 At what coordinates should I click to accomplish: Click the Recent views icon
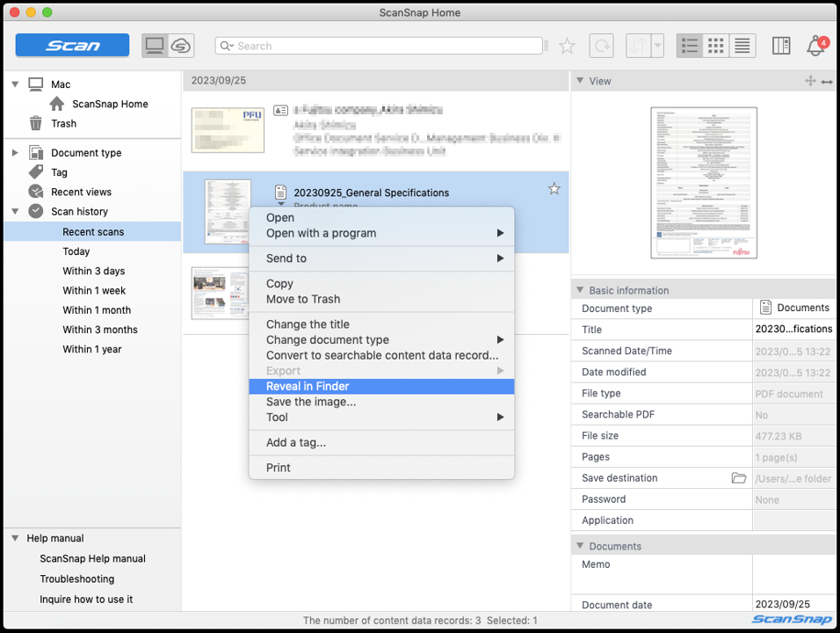(x=36, y=192)
